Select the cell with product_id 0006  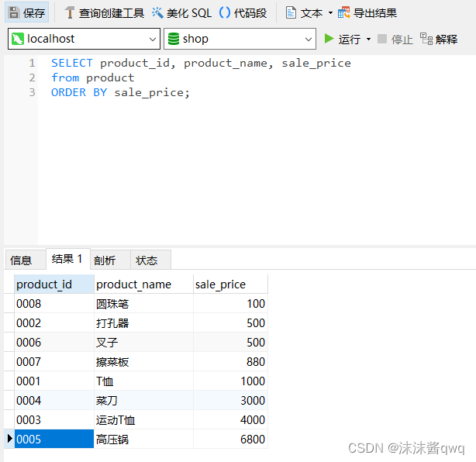[54, 343]
